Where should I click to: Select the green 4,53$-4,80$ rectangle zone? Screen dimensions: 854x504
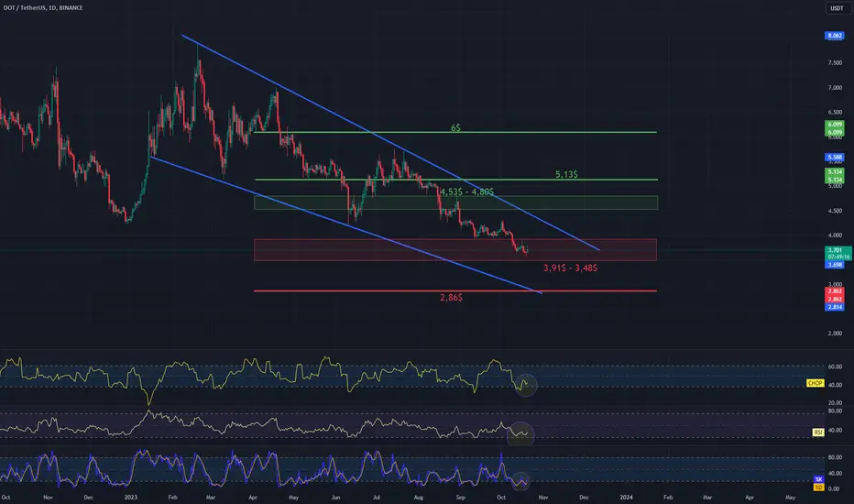pyautogui.click(x=456, y=203)
